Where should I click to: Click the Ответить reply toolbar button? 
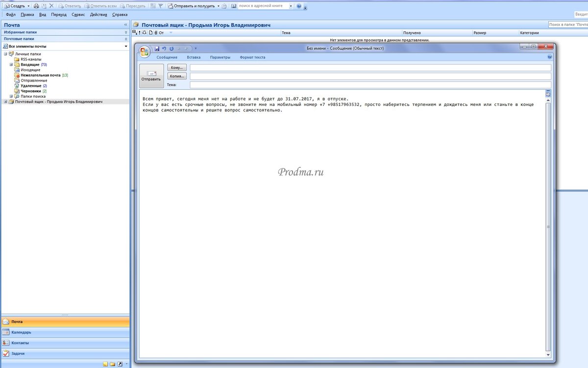[x=70, y=6]
